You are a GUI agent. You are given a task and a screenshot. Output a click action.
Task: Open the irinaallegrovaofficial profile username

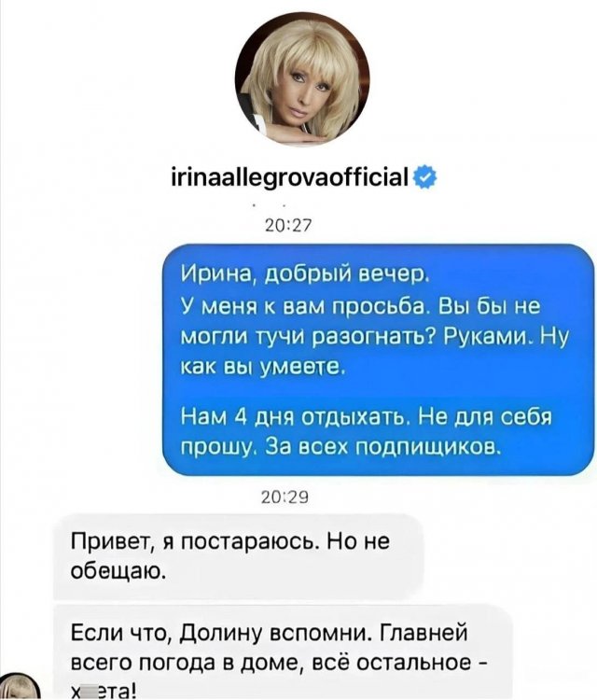coord(290,176)
